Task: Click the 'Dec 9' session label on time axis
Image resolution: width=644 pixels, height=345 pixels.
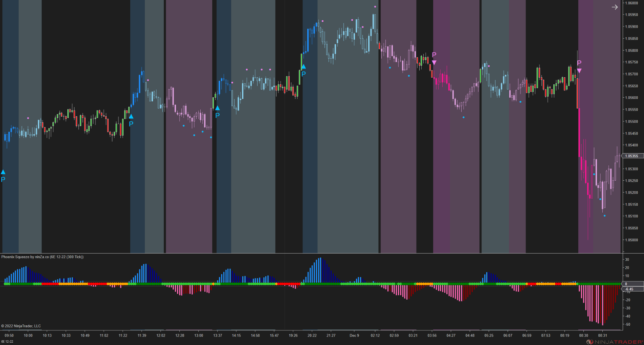Action: [354, 336]
